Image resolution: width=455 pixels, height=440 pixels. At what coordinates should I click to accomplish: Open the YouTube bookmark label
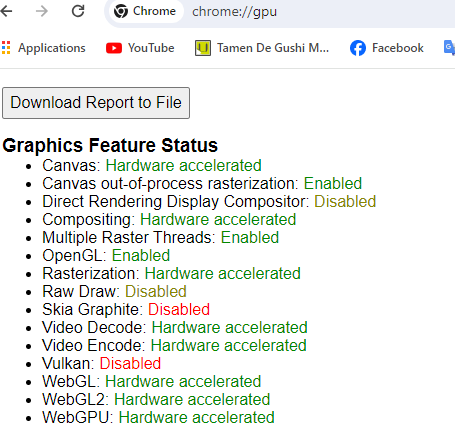pyautogui.click(x=151, y=48)
